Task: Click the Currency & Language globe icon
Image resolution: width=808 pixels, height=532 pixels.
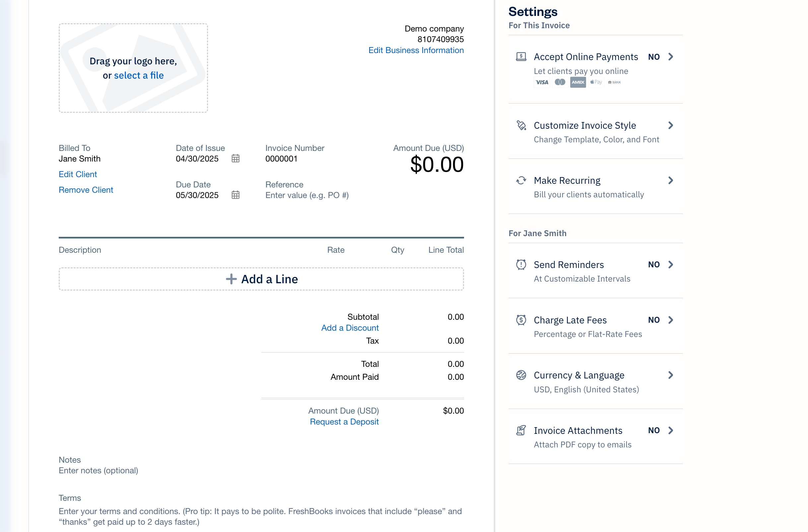Action: pos(520,375)
